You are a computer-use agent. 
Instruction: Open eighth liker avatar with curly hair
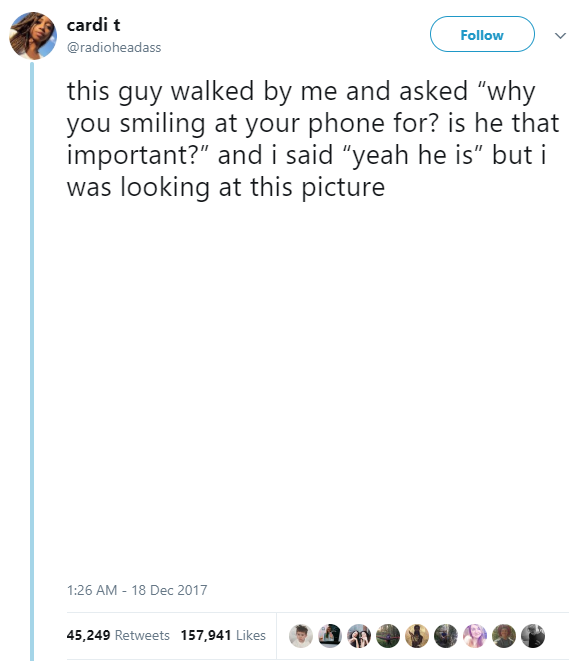click(x=504, y=636)
